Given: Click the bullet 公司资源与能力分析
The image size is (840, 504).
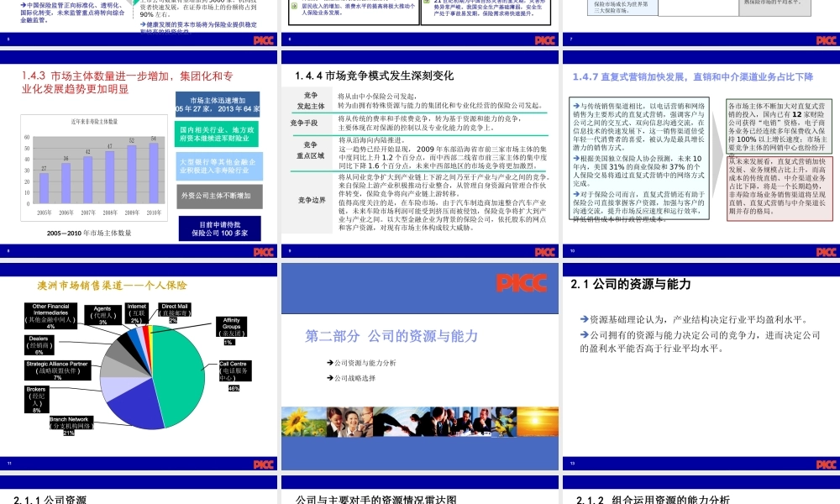Looking at the screenshot, I should (361, 363).
